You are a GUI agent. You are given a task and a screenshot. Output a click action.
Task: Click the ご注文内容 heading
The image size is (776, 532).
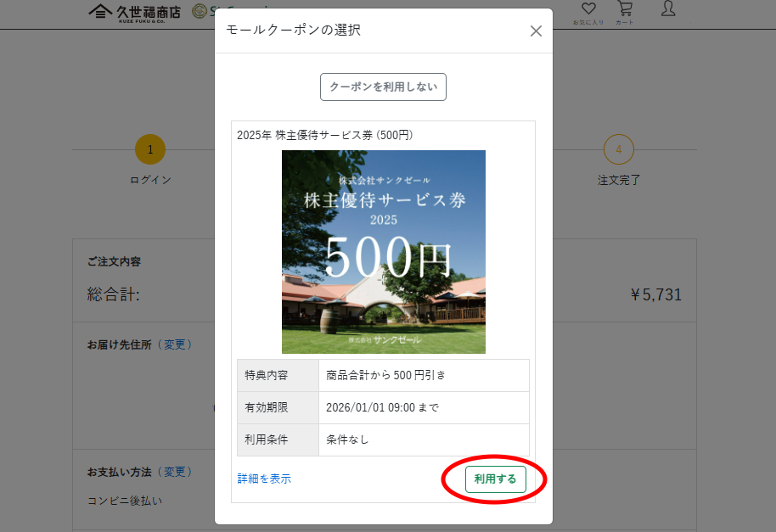click(x=115, y=261)
